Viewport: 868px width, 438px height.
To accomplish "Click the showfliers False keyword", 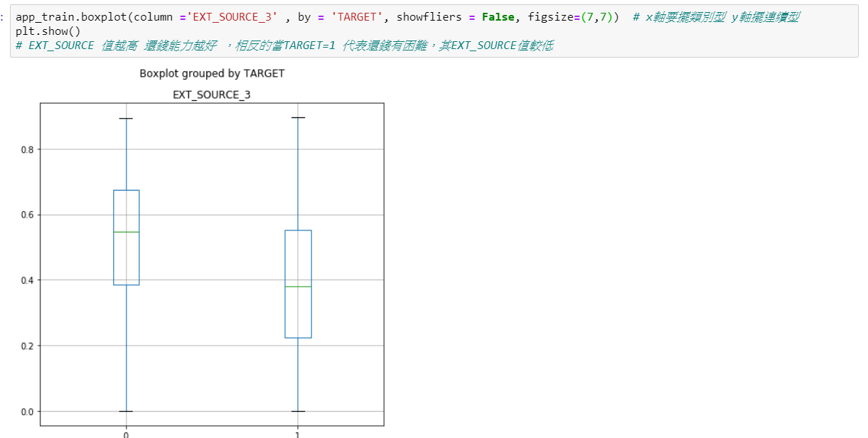I will [x=498, y=16].
